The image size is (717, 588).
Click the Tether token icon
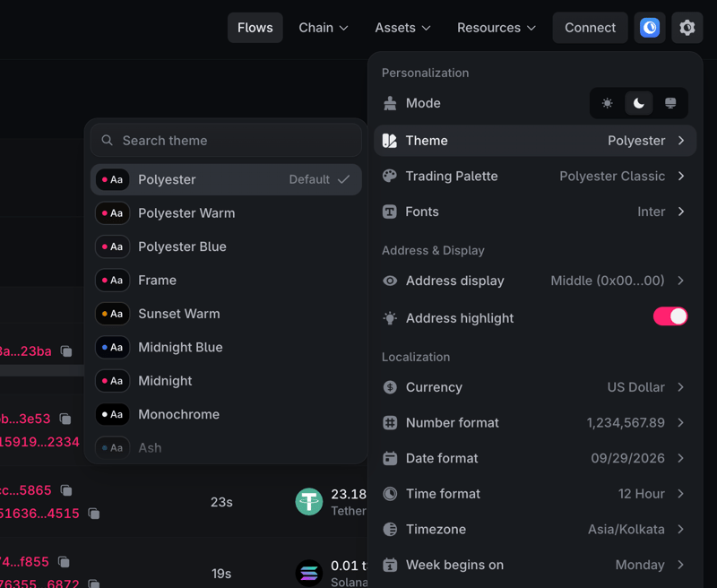tap(309, 502)
